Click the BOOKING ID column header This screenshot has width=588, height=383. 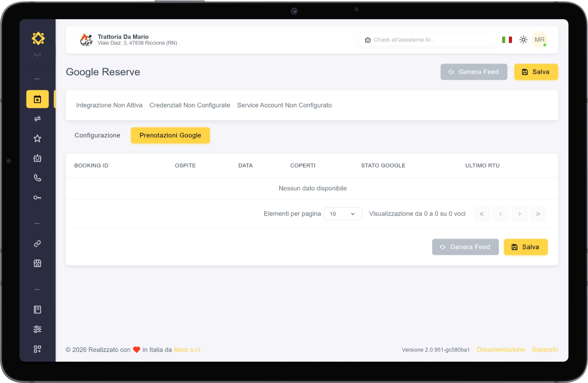91,166
